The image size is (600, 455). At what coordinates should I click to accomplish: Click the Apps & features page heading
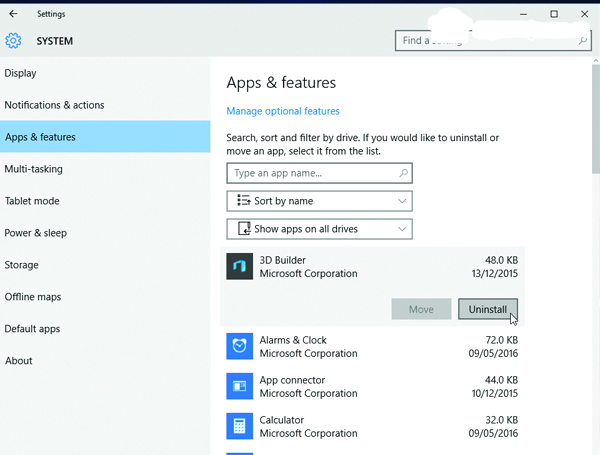pyautogui.click(x=281, y=83)
